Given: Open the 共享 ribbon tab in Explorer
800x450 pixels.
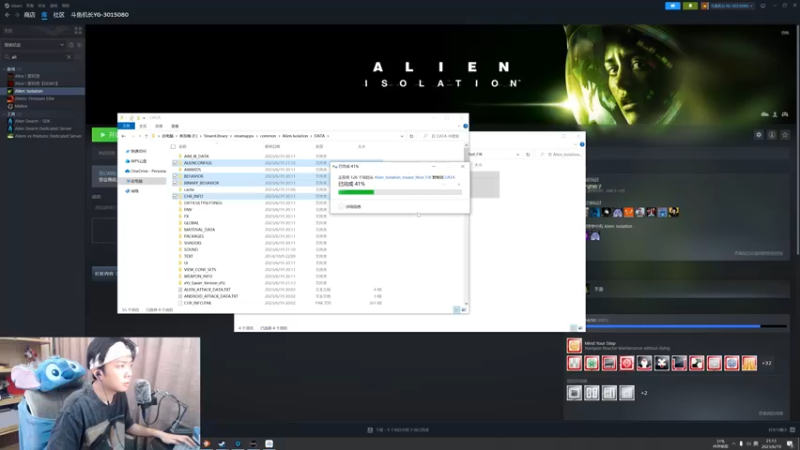Looking at the screenshot, I should (x=159, y=126).
